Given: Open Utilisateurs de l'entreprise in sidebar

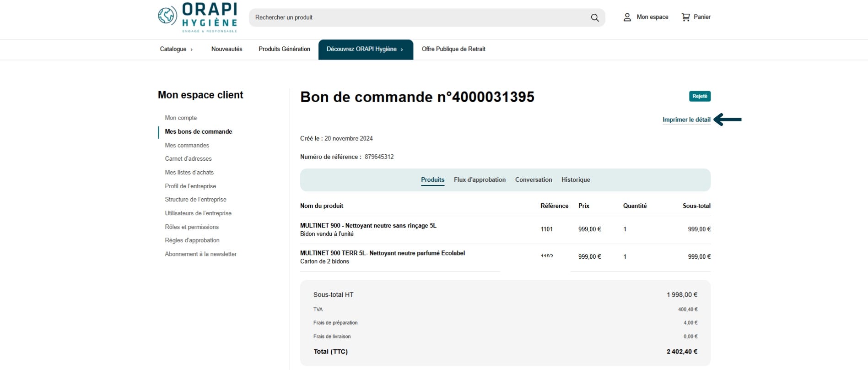Looking at the screenshot, I should coord(198,213).
